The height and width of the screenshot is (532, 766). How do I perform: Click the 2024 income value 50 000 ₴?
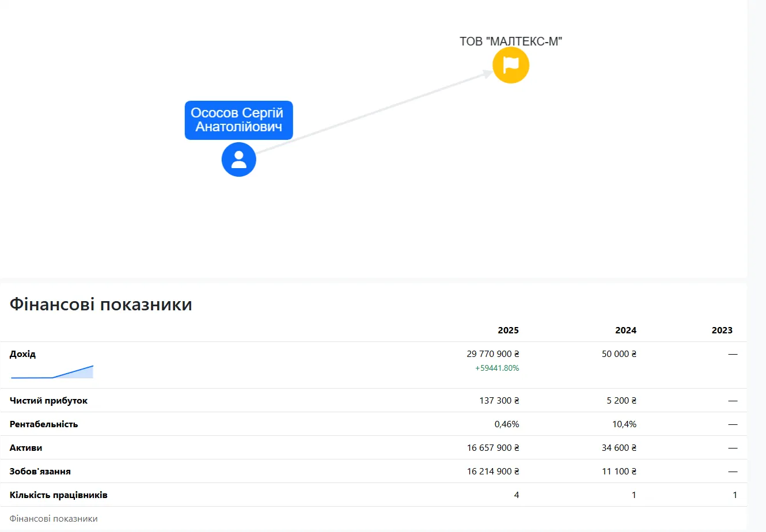click(619, 354)
